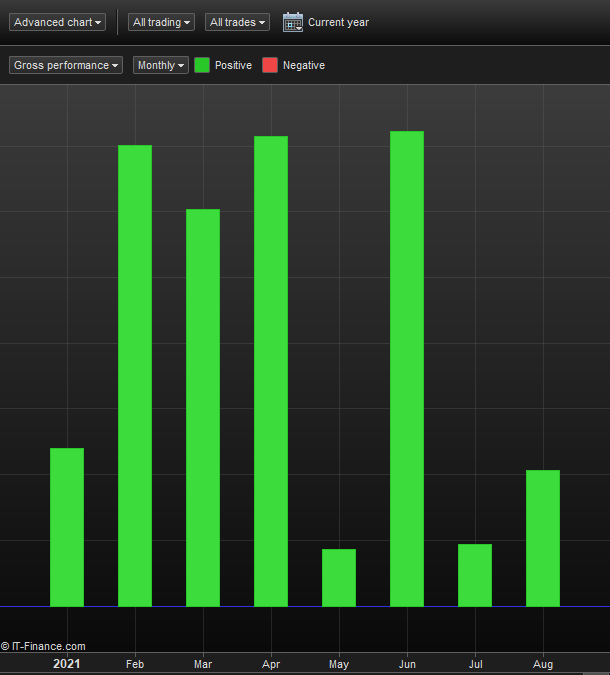Click the 2021 axis label

[67, 664]
